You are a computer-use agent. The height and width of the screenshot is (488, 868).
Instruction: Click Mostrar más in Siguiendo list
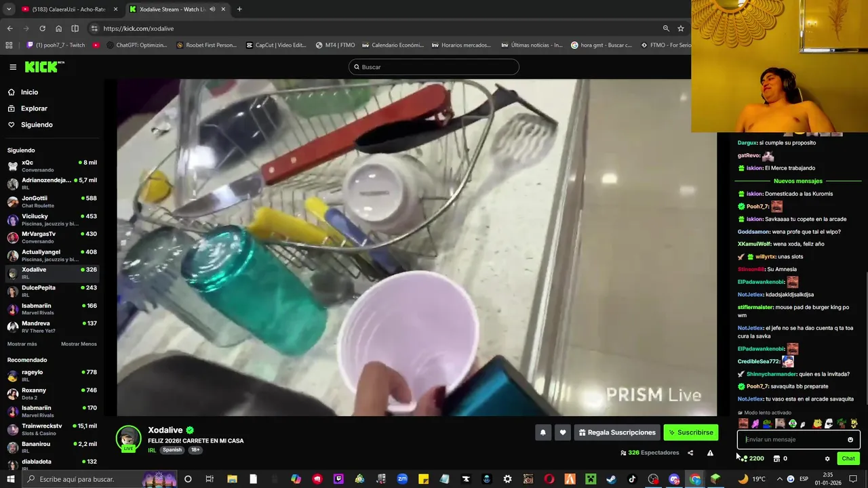coord(22,344)
